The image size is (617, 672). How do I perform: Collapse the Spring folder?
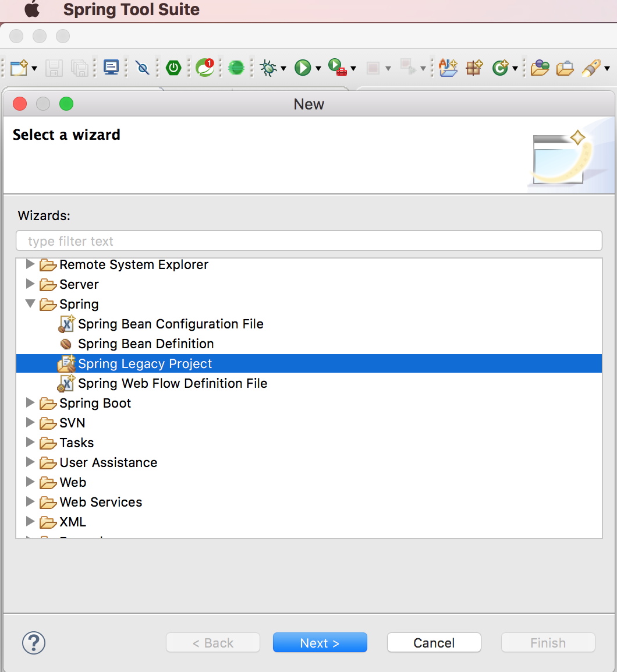(30, 303)
